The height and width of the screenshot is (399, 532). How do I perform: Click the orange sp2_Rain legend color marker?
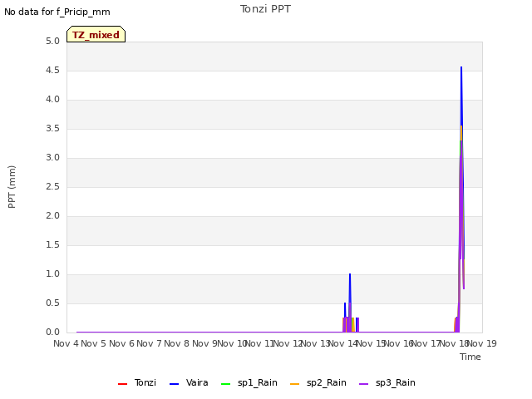point(295,384)
